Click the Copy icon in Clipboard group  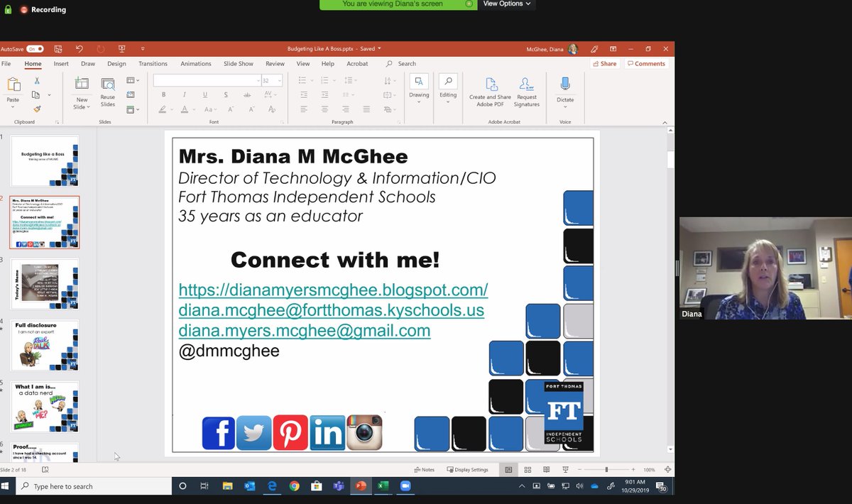[37, 94]
